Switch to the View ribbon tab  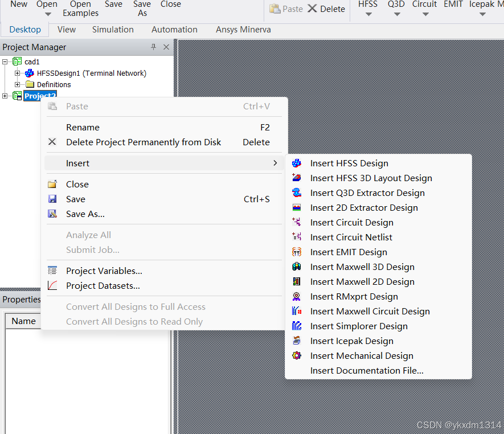click(x=67, y=30)
